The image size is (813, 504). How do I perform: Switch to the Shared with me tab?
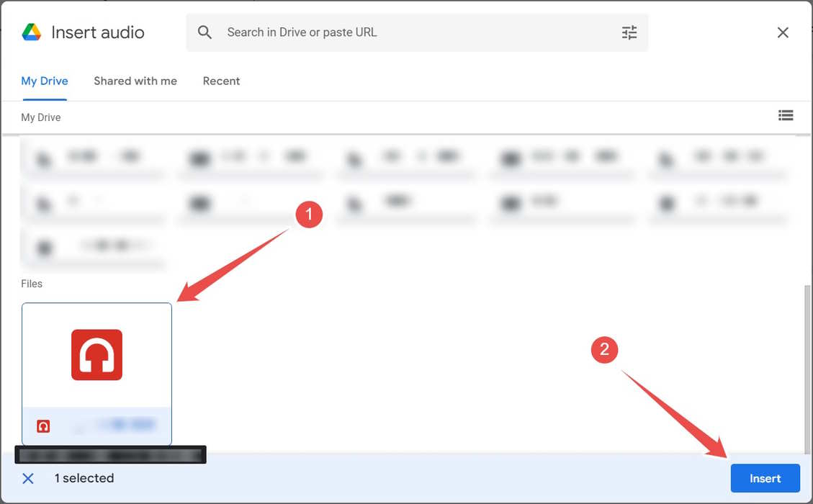click(x=135, y=81)
